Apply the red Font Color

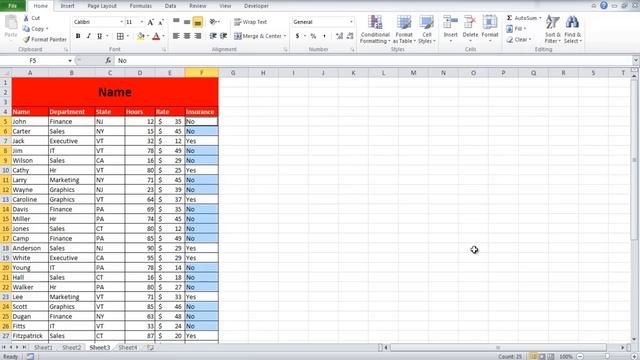156,36
